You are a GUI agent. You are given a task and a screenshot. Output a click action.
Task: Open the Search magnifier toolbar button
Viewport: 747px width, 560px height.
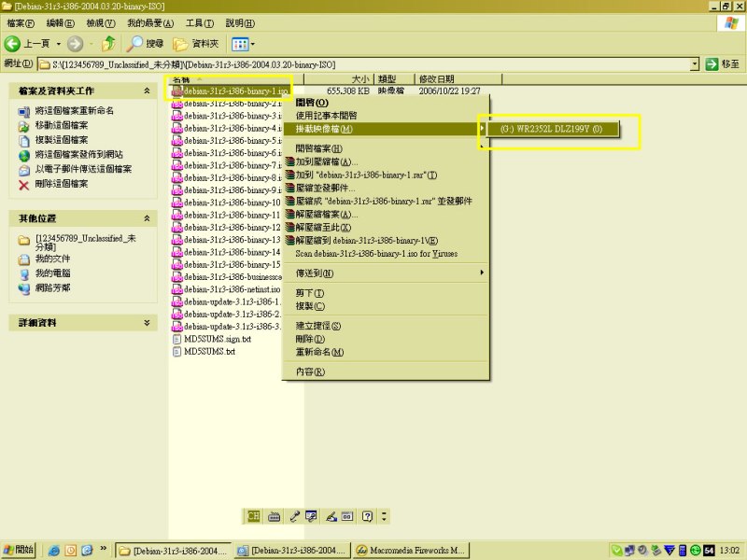tap(146, 44)
